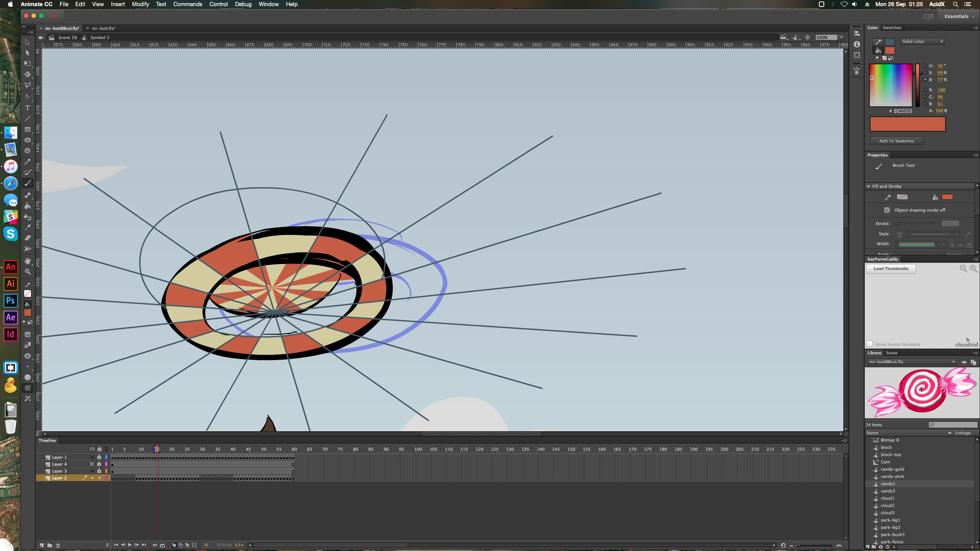Open the Control menu
Viewport: 980px width, 551px height.
click(219, 4)
